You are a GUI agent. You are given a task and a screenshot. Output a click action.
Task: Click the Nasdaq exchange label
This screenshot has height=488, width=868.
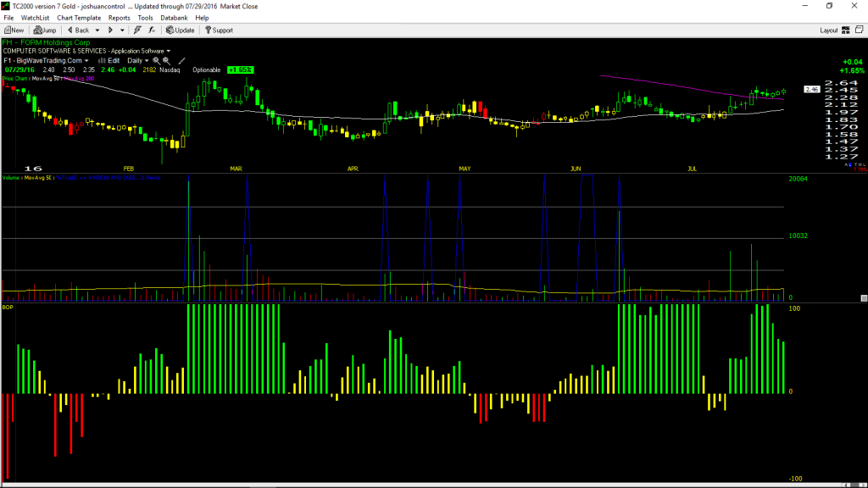coord(170,70)
